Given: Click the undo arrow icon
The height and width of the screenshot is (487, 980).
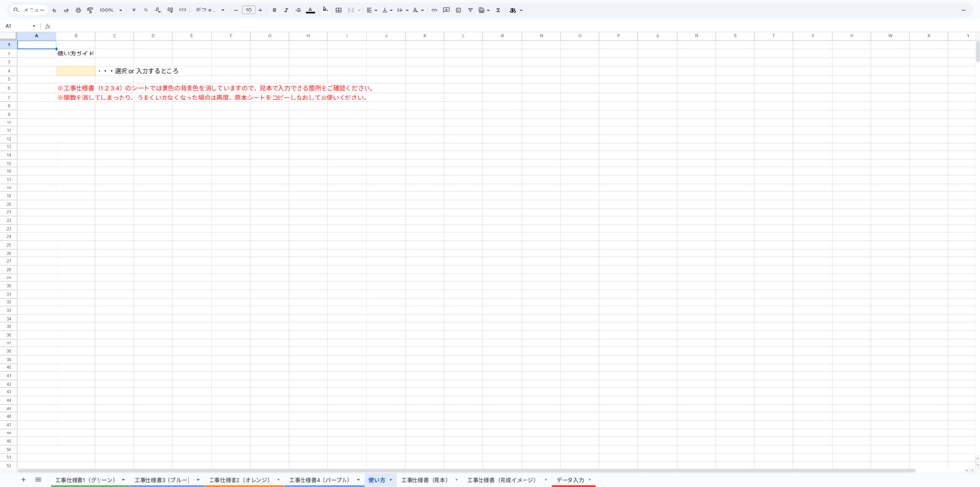Looking at the screenshot, I should (55, 11).
